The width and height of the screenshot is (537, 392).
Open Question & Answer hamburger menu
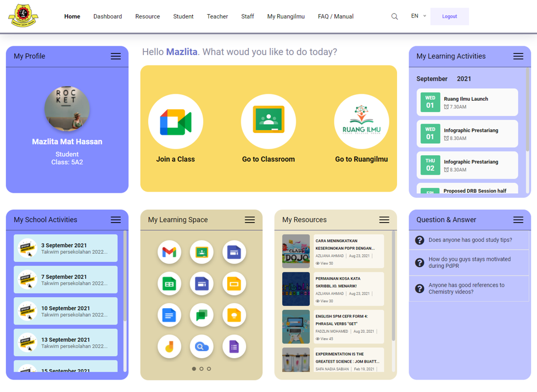(518, 220)
